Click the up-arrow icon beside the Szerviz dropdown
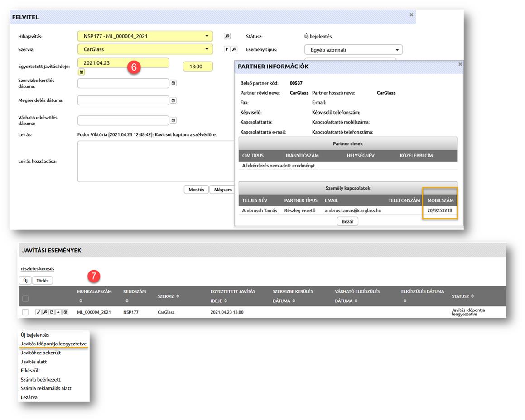 coord(226,49)
